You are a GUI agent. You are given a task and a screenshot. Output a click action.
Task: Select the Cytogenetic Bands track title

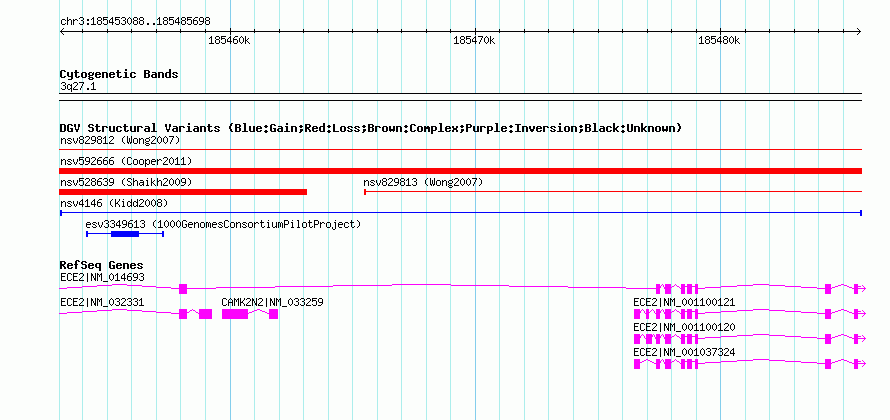(119, 74)
